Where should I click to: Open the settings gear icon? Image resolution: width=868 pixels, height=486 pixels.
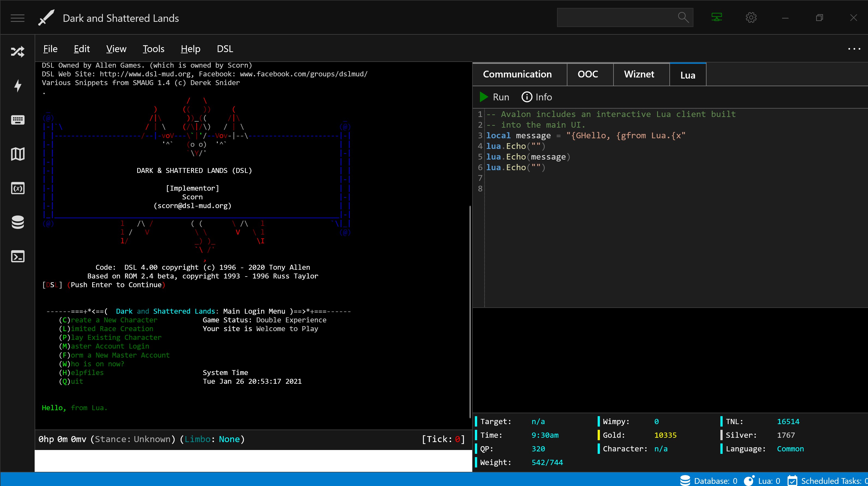751,17
